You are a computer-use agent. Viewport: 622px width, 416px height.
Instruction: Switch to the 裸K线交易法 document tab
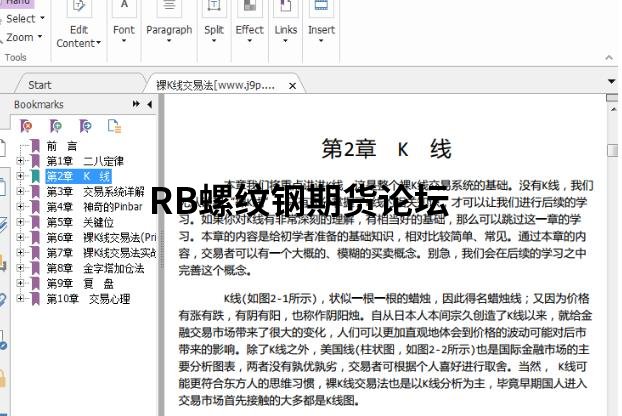click(x=215, y=85)
